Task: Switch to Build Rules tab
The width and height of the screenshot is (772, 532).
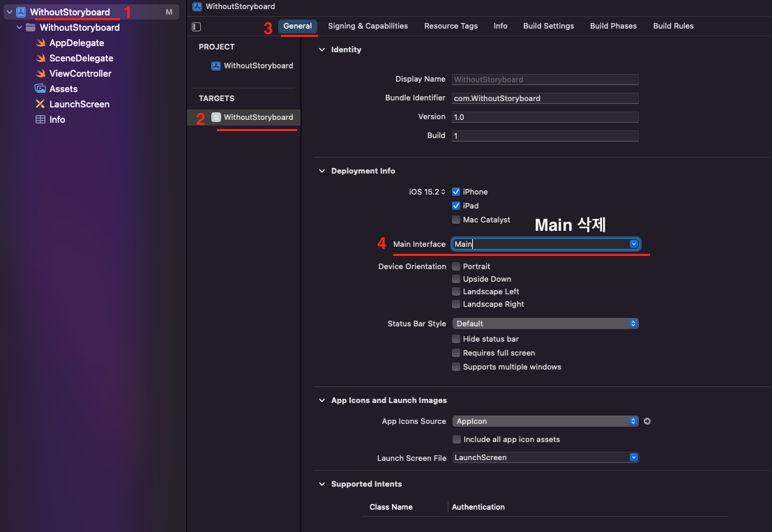Action: [x=673, y=26]
